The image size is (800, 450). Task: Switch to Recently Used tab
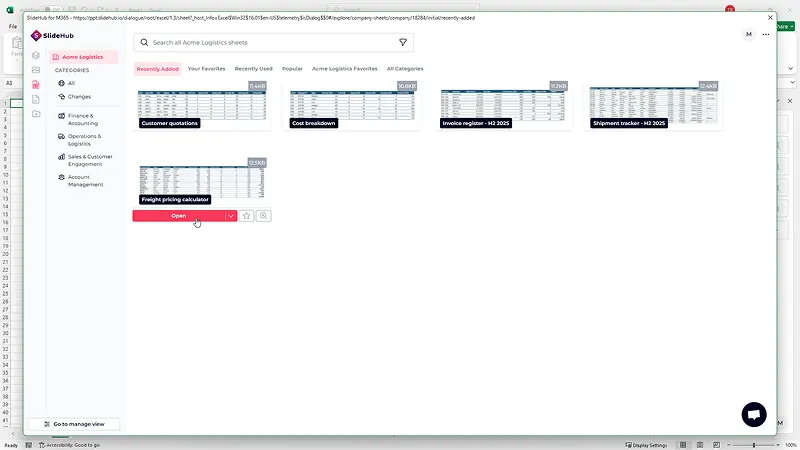[x=253, y=69]
